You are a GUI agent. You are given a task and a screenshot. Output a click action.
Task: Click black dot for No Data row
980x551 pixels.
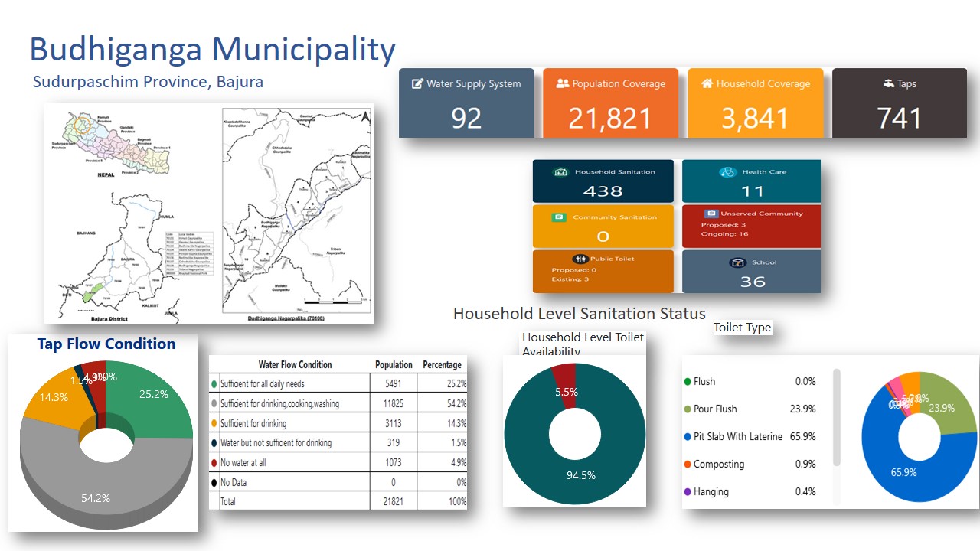tap(214, 483)
